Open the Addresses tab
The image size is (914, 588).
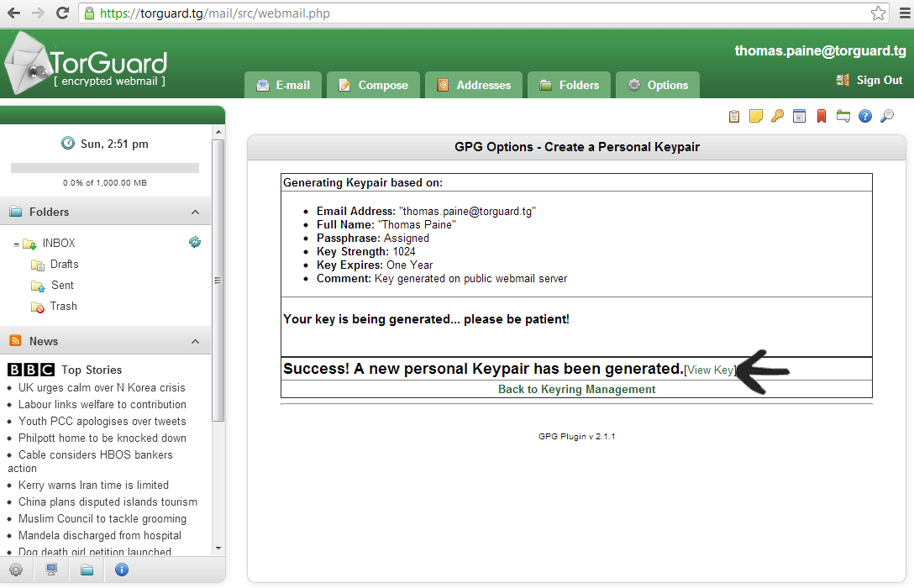474,85
